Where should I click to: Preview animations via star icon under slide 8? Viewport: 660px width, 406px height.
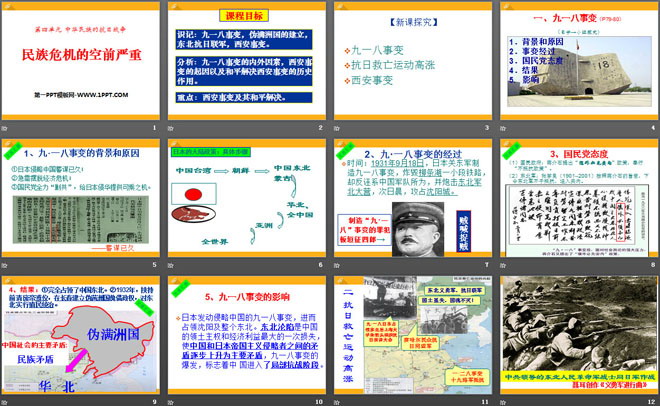coord(503,265)
